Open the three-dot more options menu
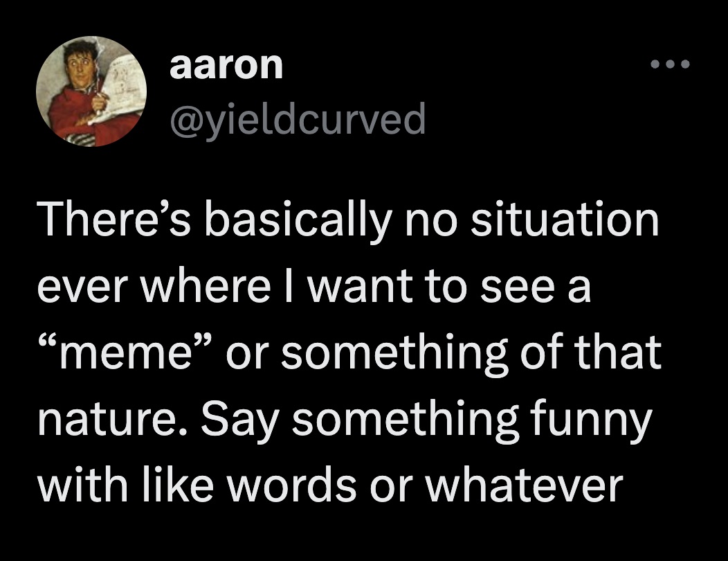 click(x=670, y=66)
